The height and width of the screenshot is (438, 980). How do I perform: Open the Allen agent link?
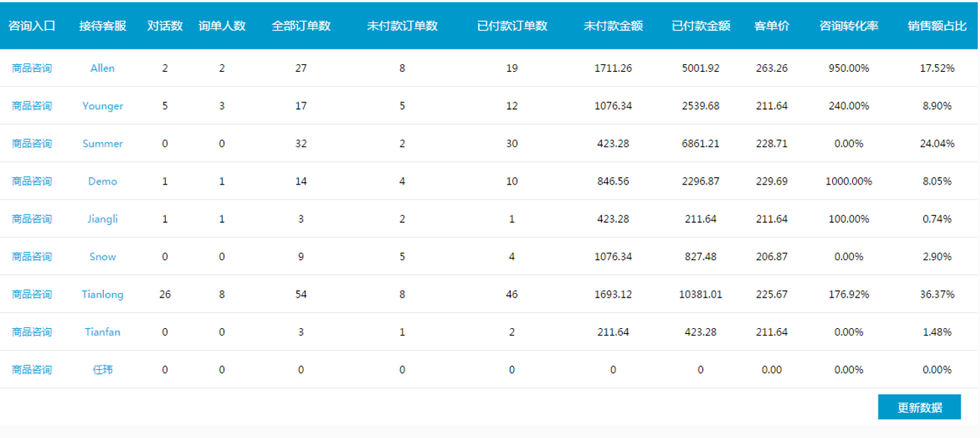(x=102, y=68)
